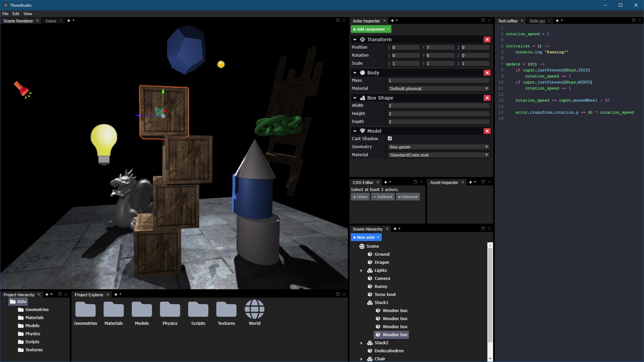
Task: Click the World globe icon in Project Explorer
Action: point(254,309)
